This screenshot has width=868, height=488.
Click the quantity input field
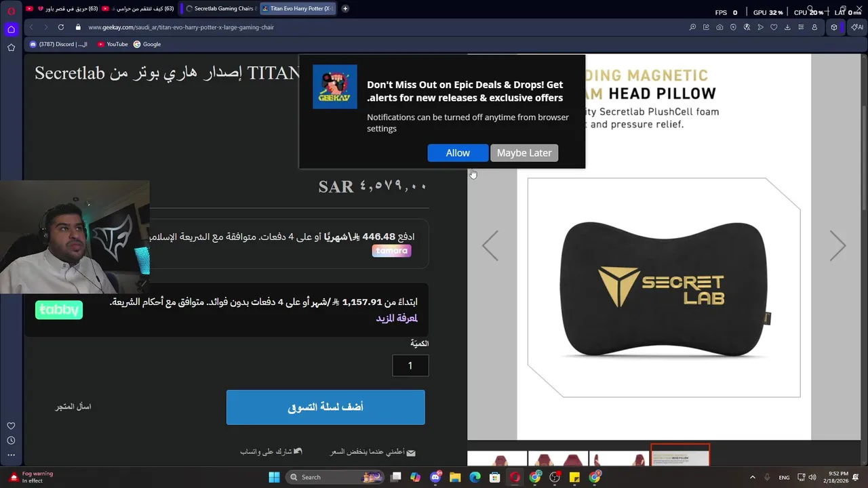click(x=410, y=366)
